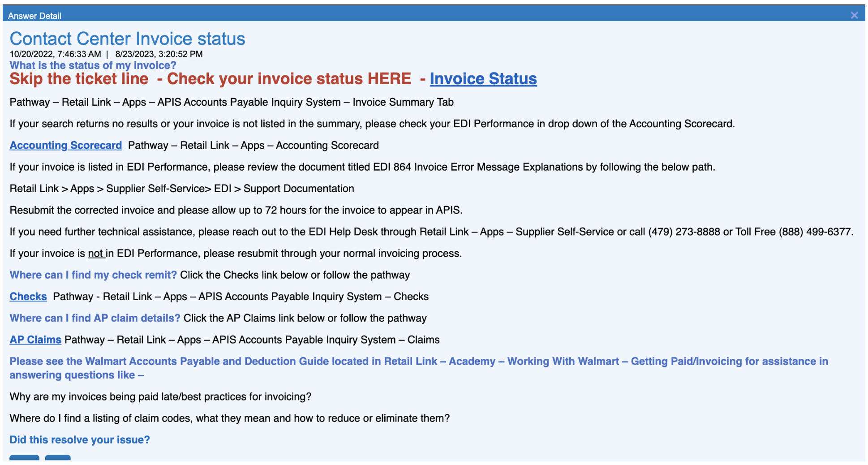The image size is (868, 465).
Task: Click the updated date 8/23/2023, 3:20:52 PM
Action: (159, 54)
